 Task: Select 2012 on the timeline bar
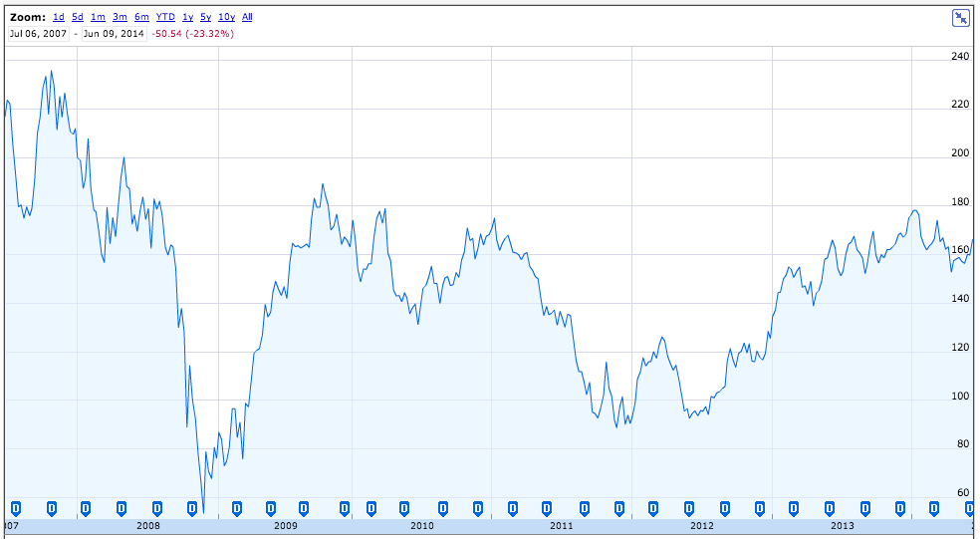tap(702, 525)
